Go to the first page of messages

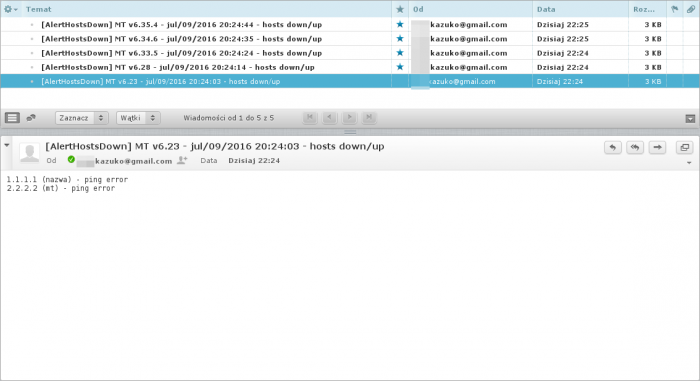[x=309, y=117]
